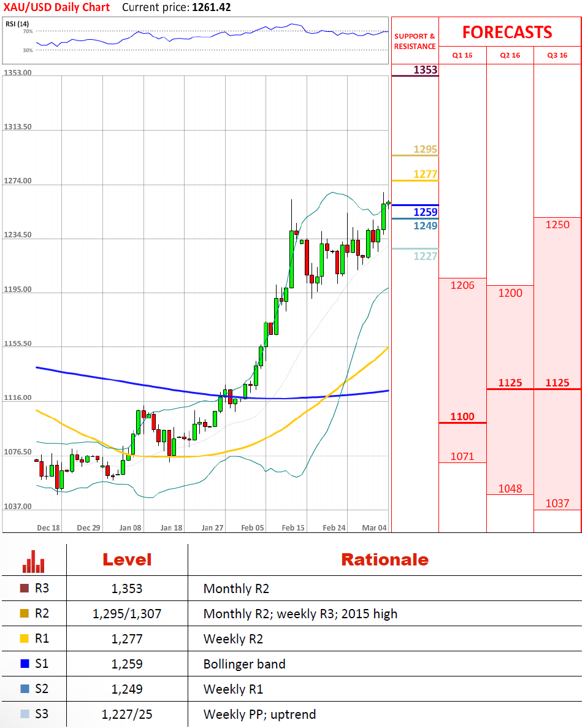Click the RSI (14) indicator label
This screenshot has height=728, width=585.
17,24
